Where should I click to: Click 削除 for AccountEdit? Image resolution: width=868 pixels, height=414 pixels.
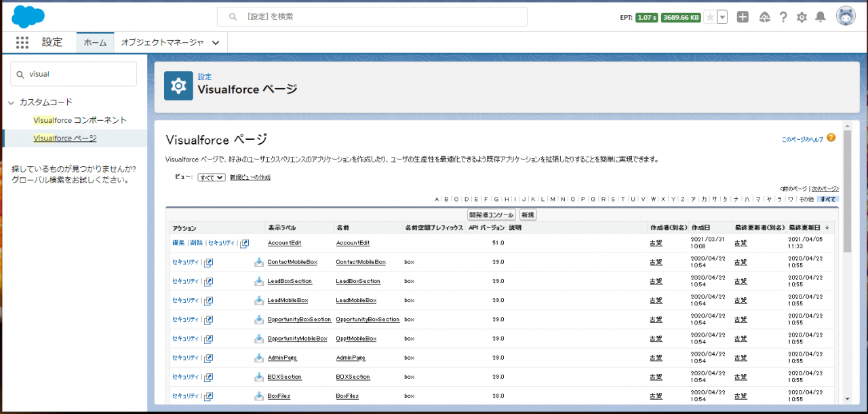tap(196, 243)
